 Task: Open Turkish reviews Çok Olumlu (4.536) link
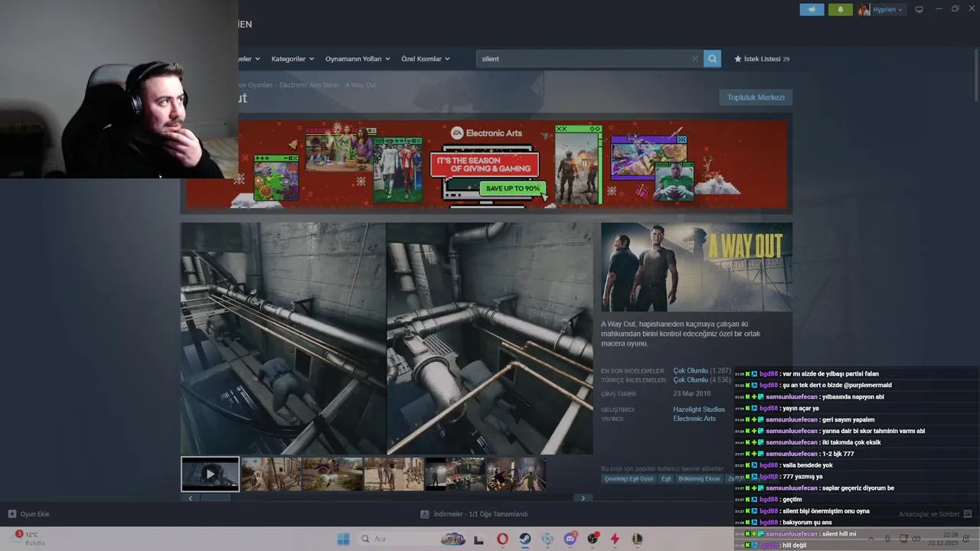(x=701, y=380)
